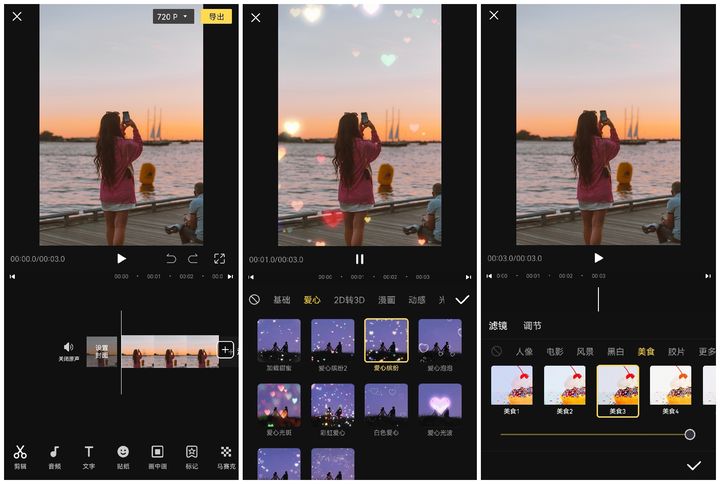
Task: Jump to timeline start in right screen
Action: tap(489, 276)
